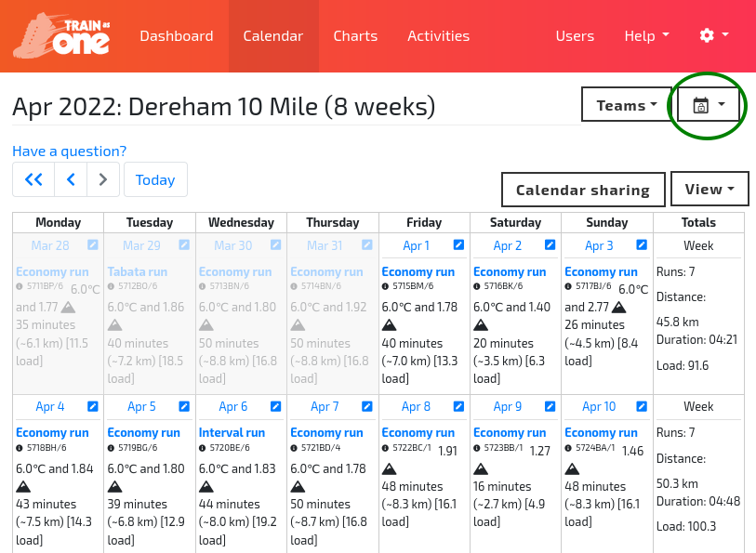756x553 pixels.
Task: Click the info icon next to run 5724BA/1
Action: pos(570,448)
